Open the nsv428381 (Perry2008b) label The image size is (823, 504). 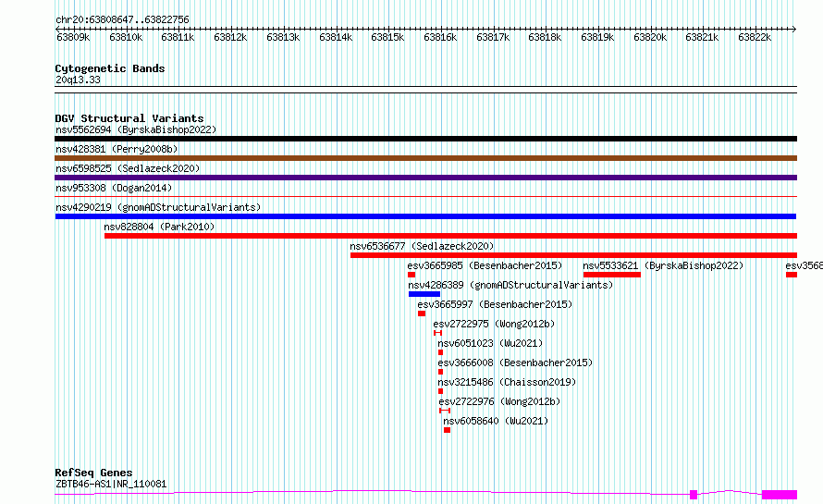117,149
